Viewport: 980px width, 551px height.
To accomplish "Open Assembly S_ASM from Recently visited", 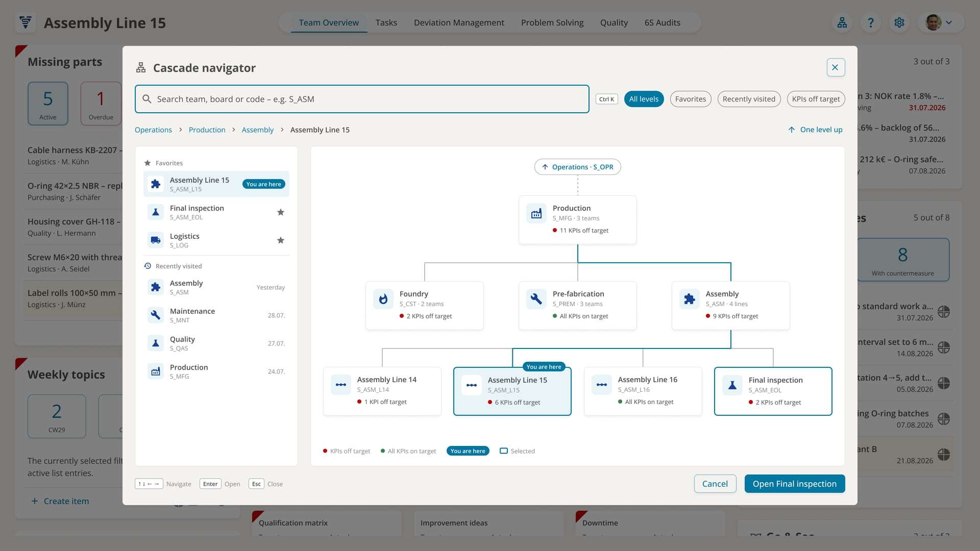I will (216, 287).
